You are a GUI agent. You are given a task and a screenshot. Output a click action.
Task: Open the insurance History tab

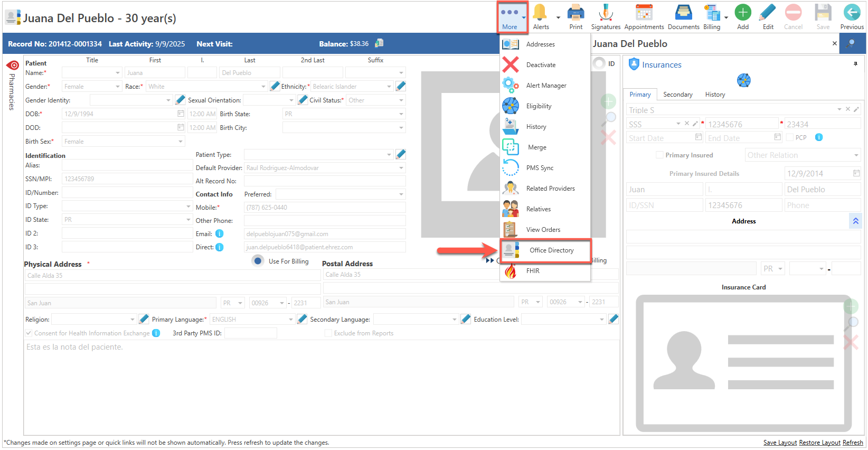pos(715,95)
